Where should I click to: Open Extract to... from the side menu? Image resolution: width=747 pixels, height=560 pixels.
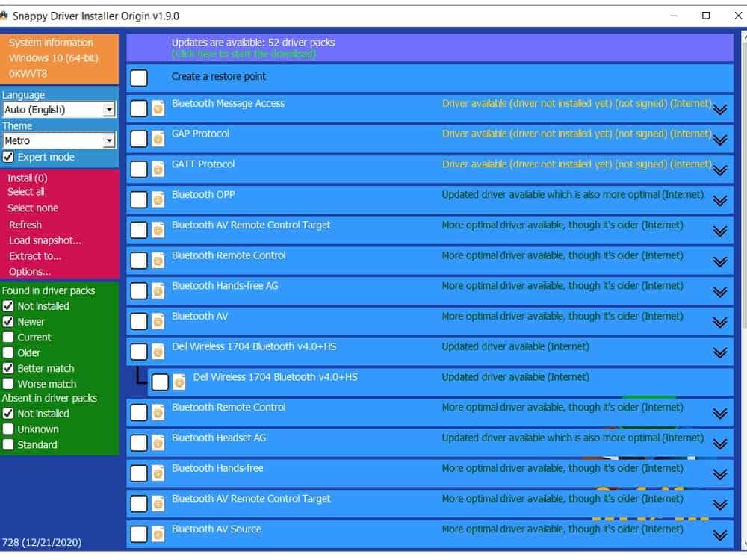click(35, 256)
